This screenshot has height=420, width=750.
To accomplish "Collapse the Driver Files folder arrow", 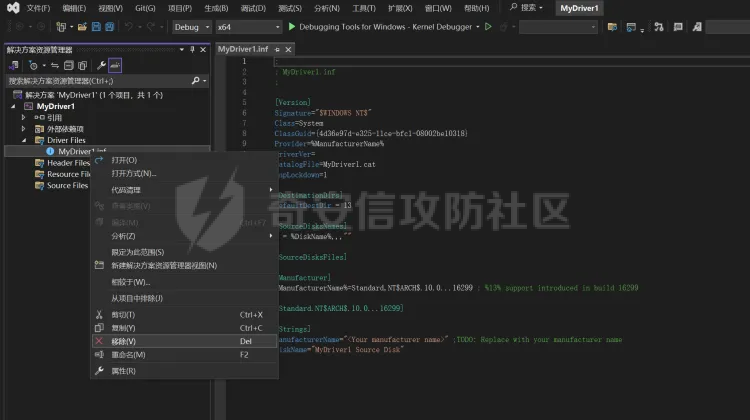I will (x=24, y=140).
